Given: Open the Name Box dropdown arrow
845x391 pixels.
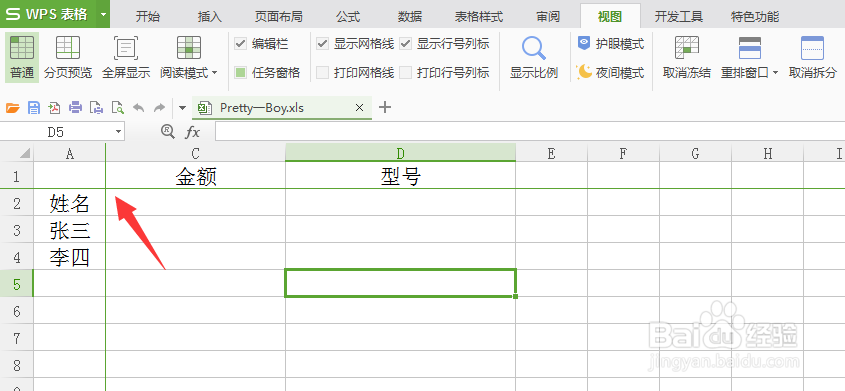Looking at the screenshot, I should point(119,131).
